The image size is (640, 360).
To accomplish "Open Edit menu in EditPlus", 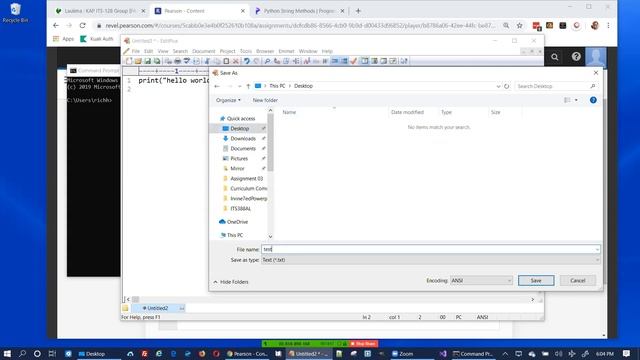I will pos(148,51).
